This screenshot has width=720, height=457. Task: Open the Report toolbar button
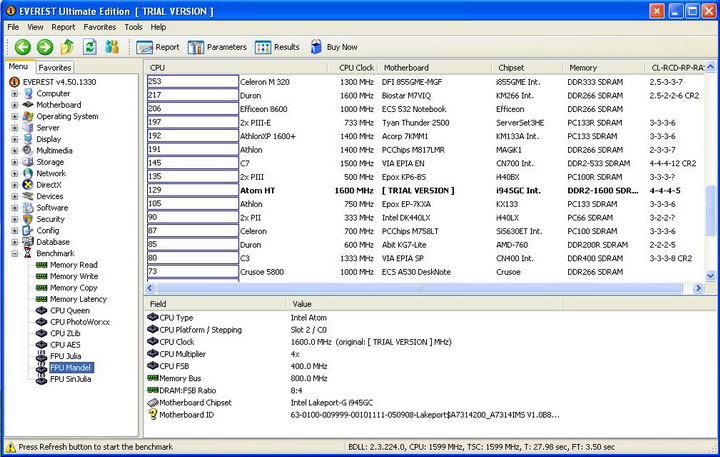[x=158, y=47]
